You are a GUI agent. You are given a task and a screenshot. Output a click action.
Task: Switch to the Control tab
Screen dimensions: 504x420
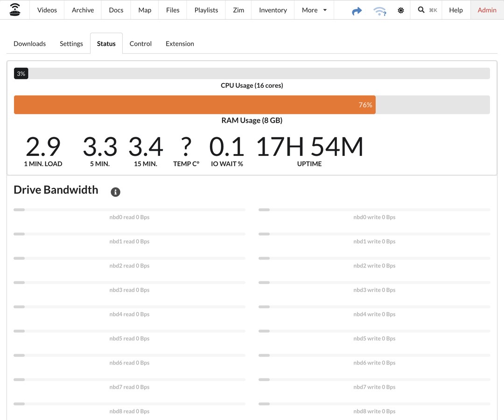point(140,44)
